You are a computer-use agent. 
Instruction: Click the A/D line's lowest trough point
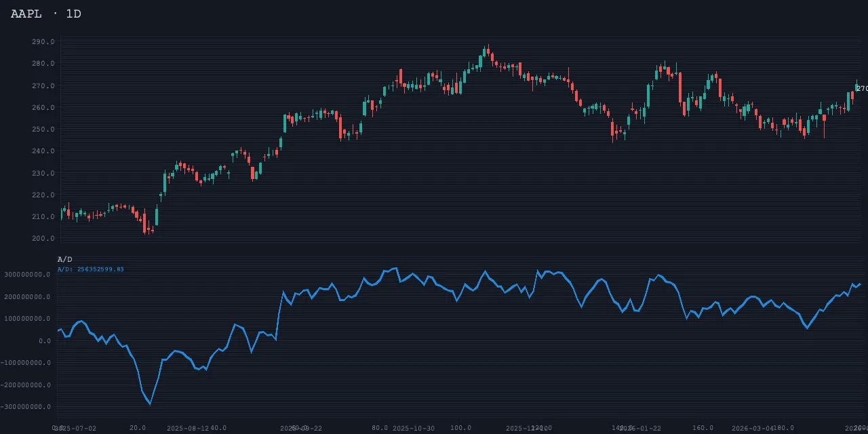coord(150,404)
